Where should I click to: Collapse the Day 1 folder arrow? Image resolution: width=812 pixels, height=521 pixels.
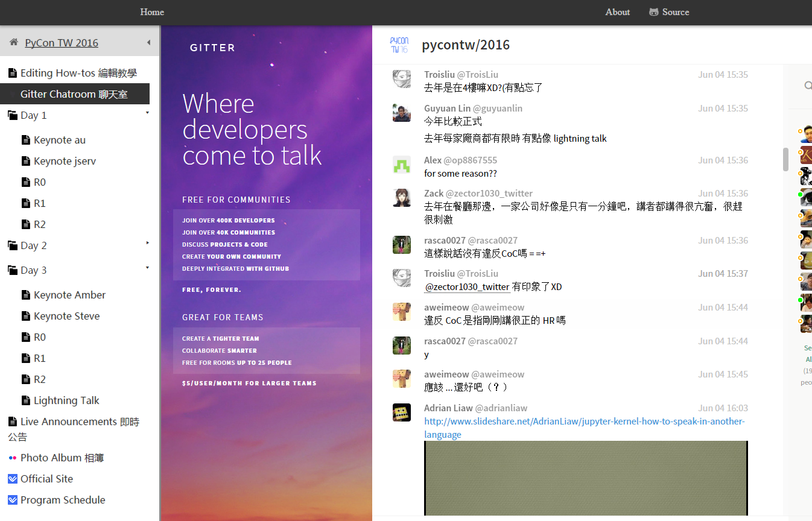coord(147,113)
